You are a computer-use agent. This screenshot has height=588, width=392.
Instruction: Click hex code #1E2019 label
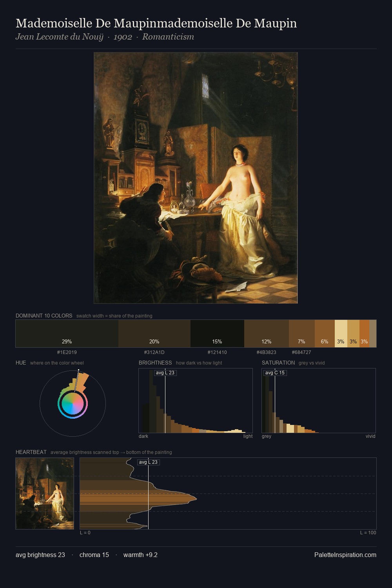tap(67, 352)
